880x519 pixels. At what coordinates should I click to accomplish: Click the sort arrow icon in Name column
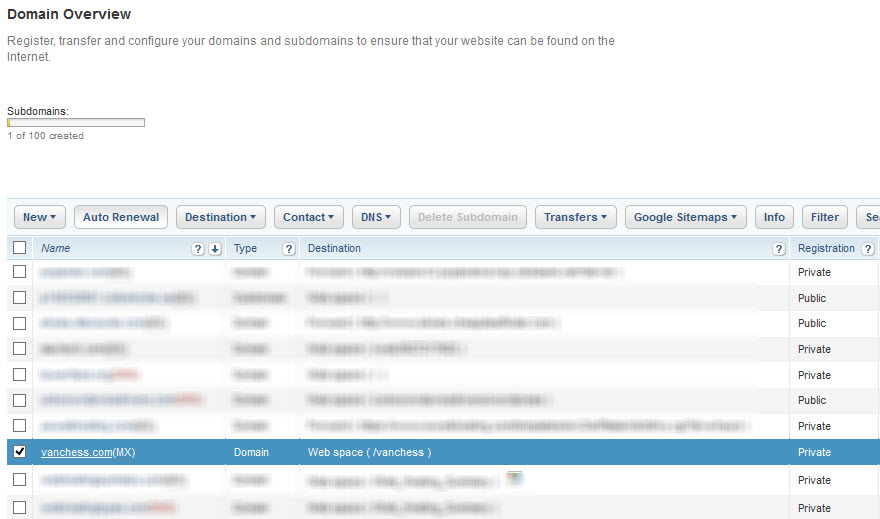(214, 249)
